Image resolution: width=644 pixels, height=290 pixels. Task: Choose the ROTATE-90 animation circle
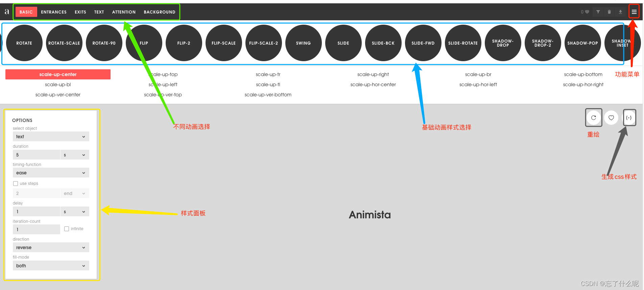pyautogui.click(x=104, y=43)
